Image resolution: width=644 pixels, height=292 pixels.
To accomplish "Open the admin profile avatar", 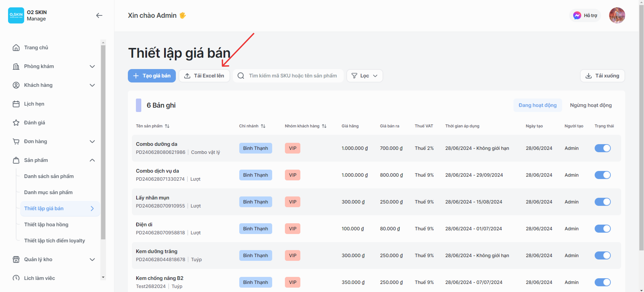I will point(617,15).
